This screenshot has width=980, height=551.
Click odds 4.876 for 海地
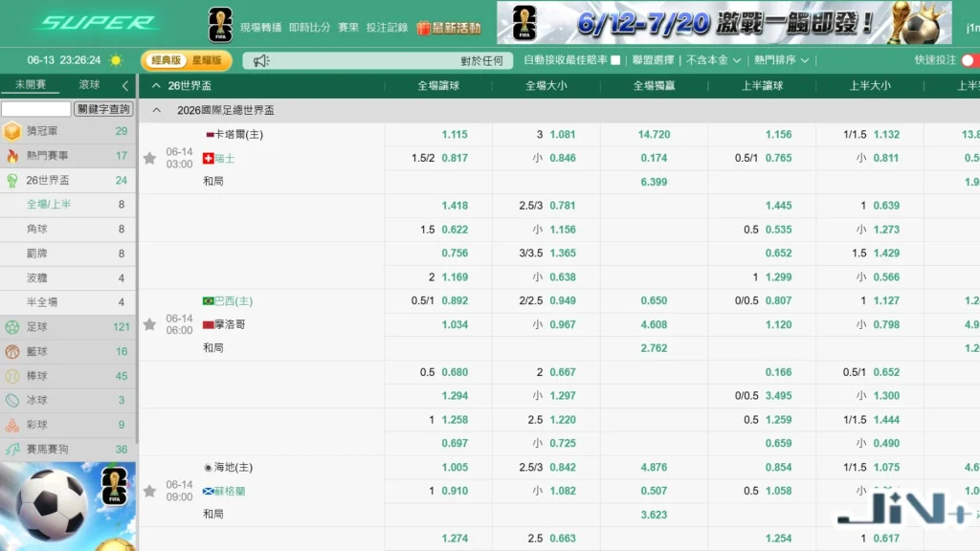(654, 467)
